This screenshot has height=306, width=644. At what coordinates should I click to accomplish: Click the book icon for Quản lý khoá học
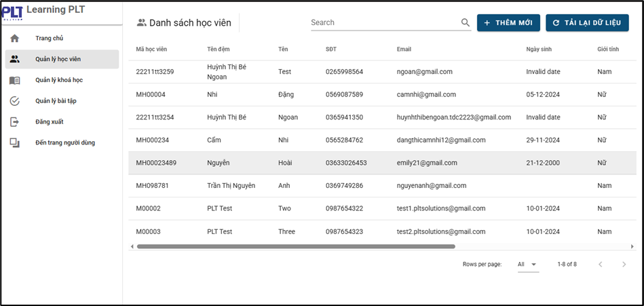tap(14, 80)
